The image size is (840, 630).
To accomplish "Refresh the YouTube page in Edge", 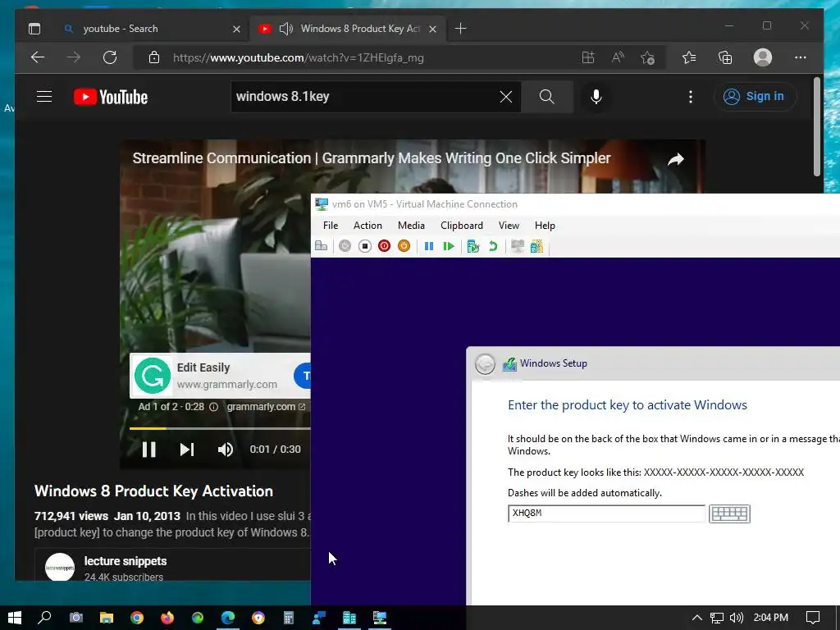I will tap(110, 57).
